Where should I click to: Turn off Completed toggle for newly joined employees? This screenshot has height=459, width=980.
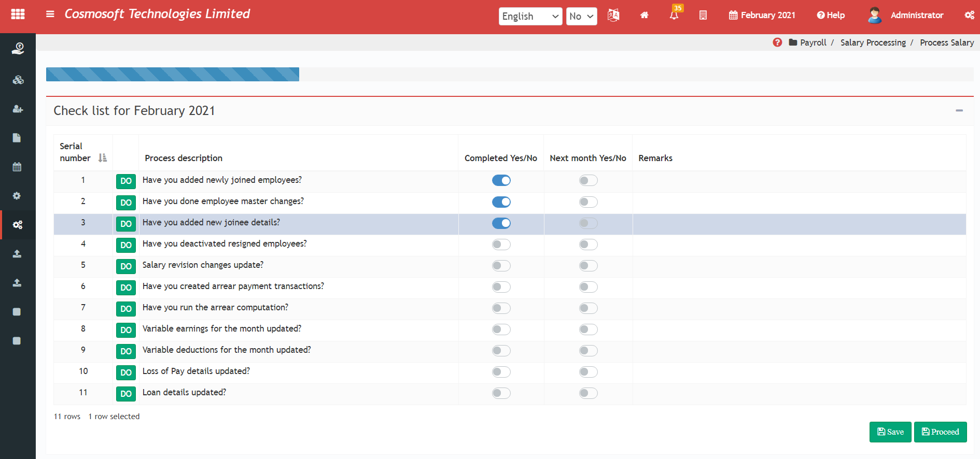pyautogui.click(x=501, y=180)
